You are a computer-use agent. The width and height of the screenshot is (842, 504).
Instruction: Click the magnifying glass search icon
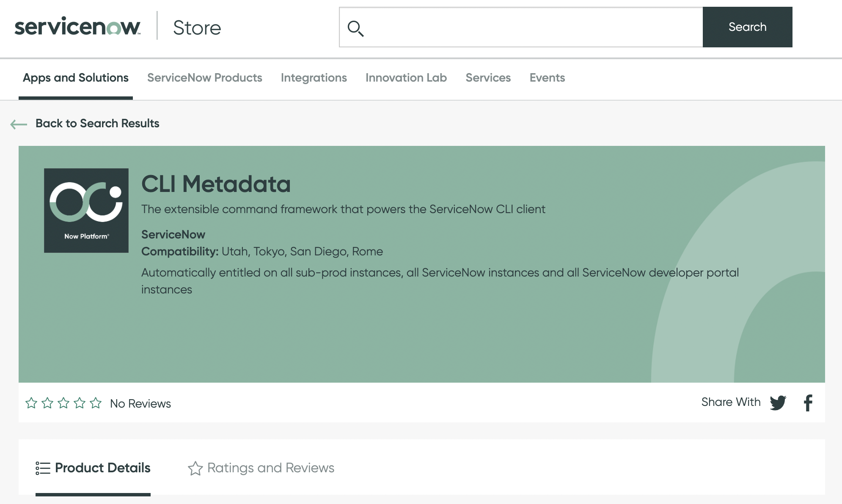355,28
